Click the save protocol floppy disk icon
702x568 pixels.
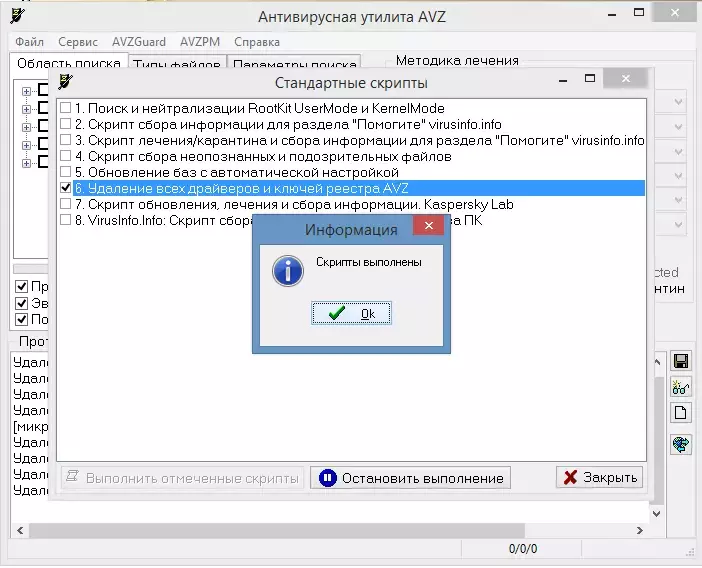click(681, 361)
